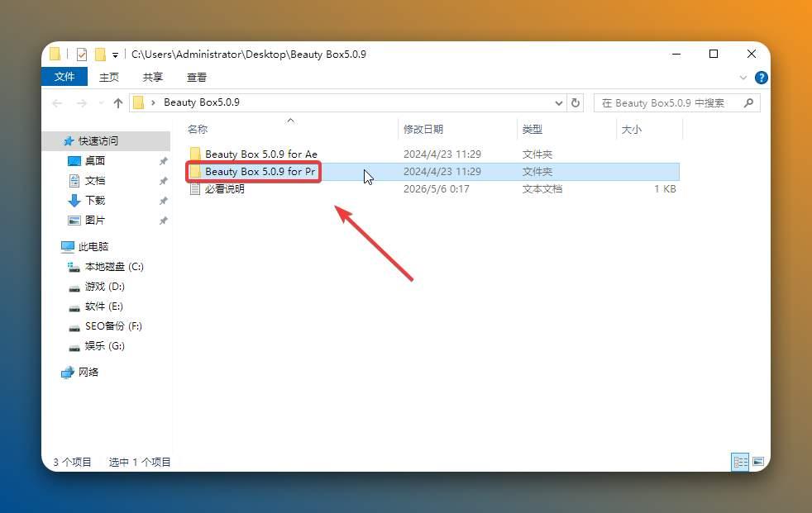
Task: Click the pin icon next to 文档
Action: pos(163,181)
